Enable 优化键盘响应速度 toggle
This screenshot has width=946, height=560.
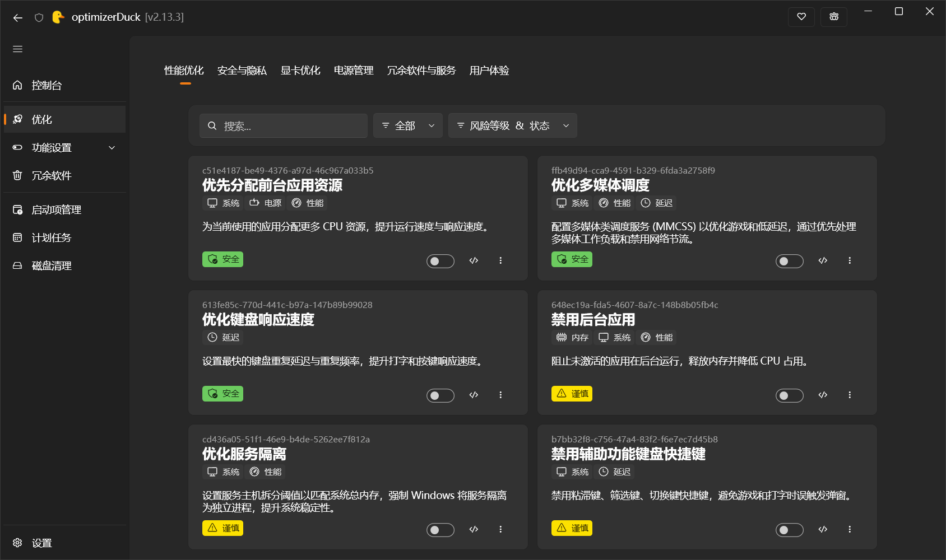[440, 395]
